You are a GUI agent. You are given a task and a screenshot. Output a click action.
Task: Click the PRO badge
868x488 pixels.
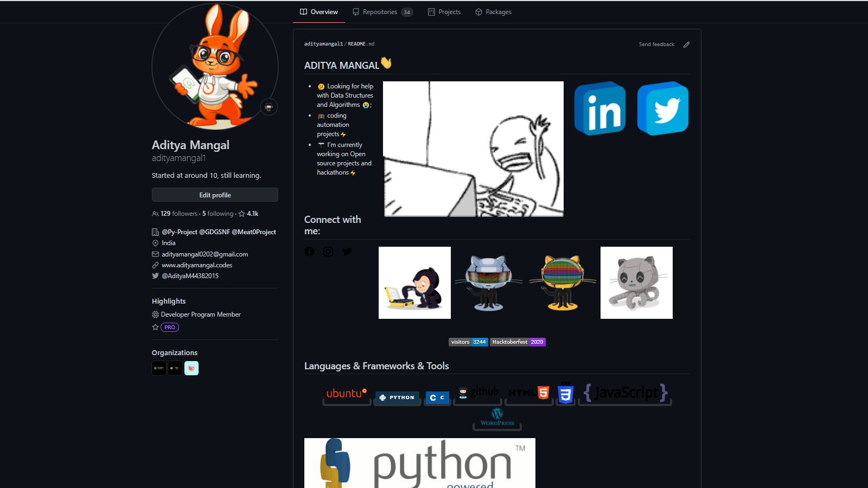170,328
